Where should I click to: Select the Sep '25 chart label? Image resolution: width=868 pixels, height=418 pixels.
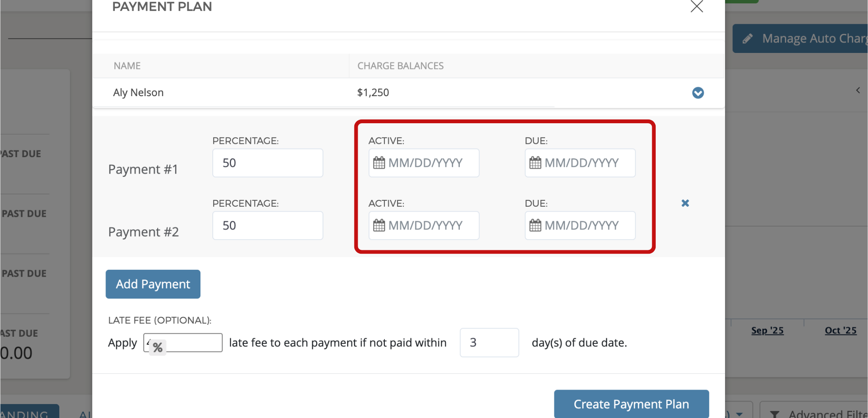[767, 330]
